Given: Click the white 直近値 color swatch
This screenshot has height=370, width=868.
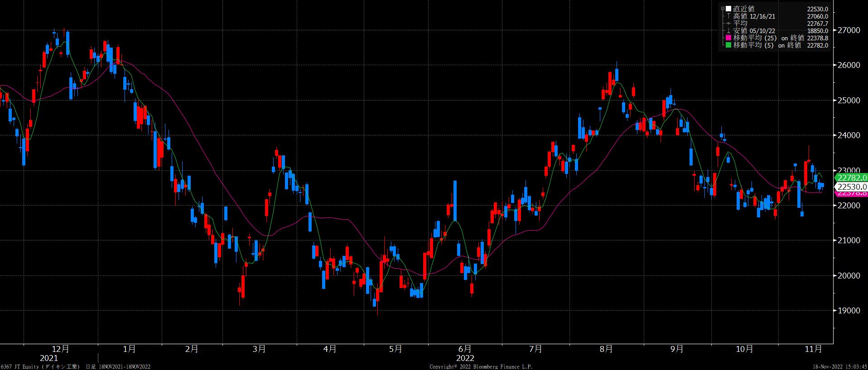Looking at the screenshot, I should 728,9.
